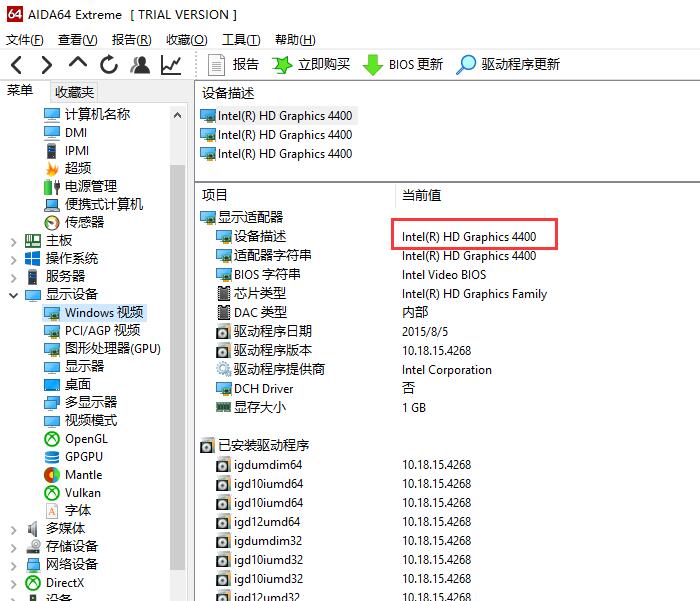Select Vulkan tree item
The width and height of the screenshot is (700, 601).
pyautogui.click(x=73, y=493)
